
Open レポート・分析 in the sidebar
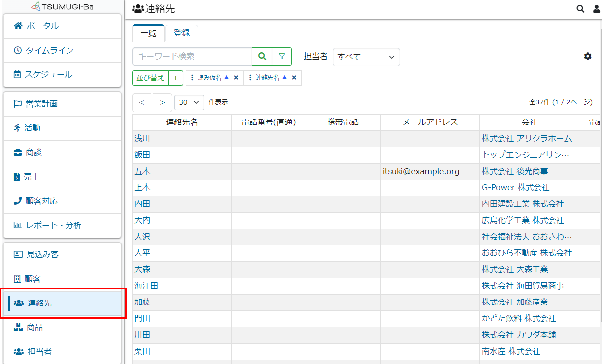coord(62,226)
